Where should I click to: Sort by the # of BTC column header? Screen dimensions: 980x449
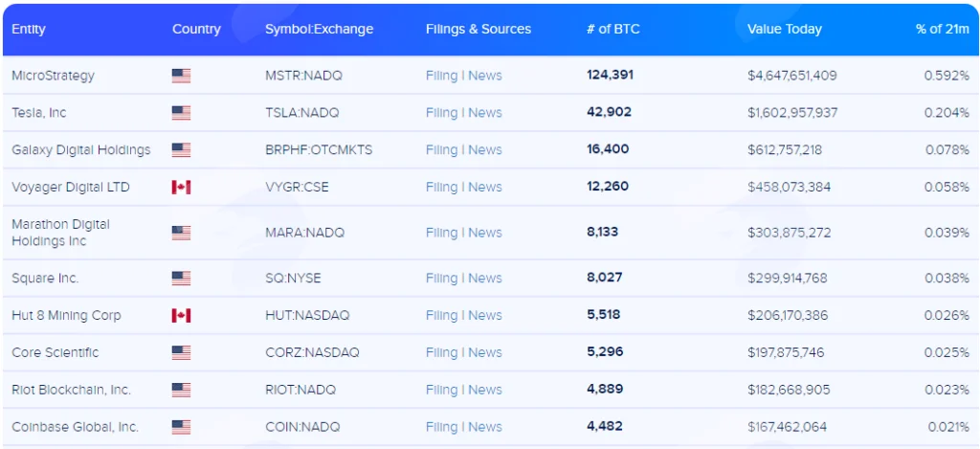(x=613, y=29)
